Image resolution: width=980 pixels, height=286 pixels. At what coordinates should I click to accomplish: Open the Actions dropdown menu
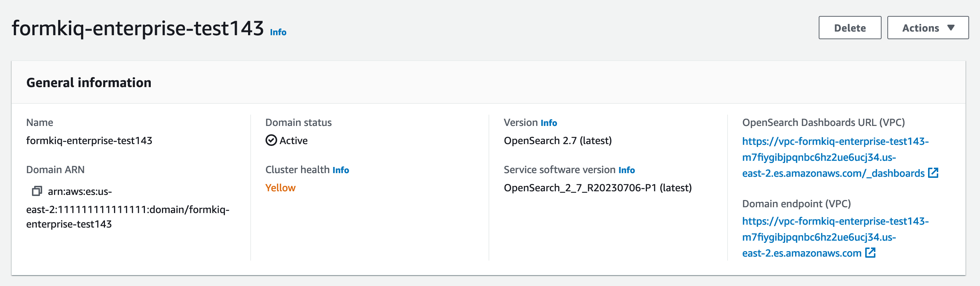928,28
